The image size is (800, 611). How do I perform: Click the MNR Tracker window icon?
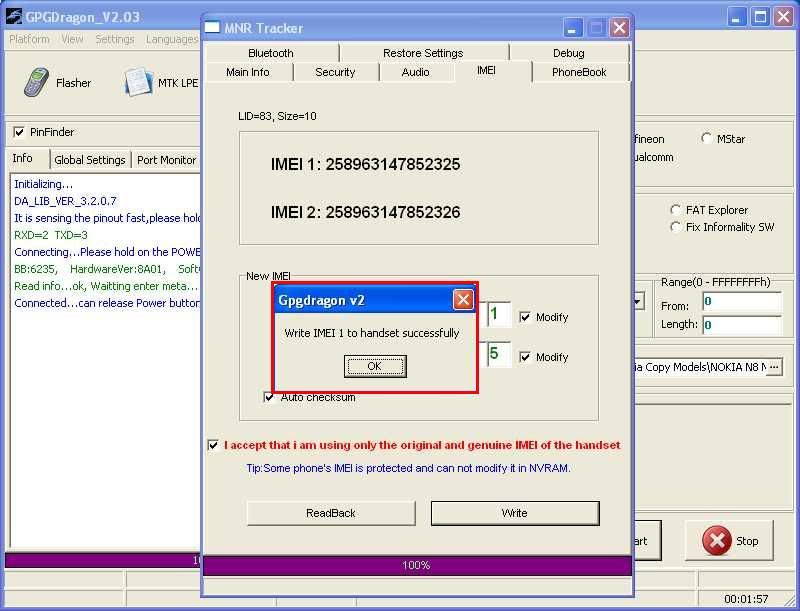pyautogui.click(x=212, y=27)
